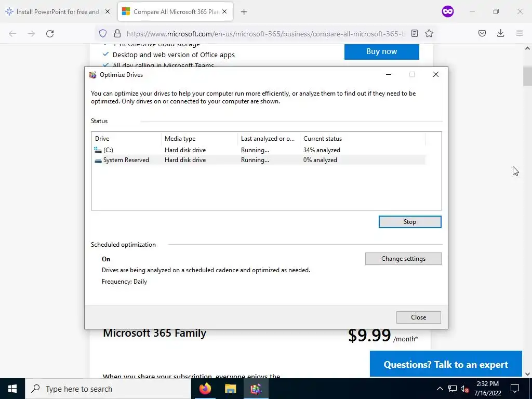Viewport: 532px width, 399px height.
Task: Click the site security padlock icon
Action: tap(117, 33)
